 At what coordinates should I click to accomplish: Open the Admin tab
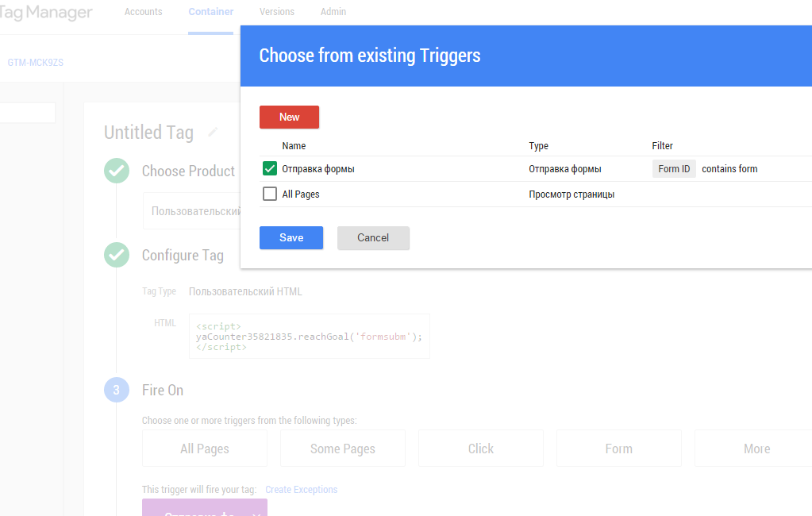tap(333, 11)
